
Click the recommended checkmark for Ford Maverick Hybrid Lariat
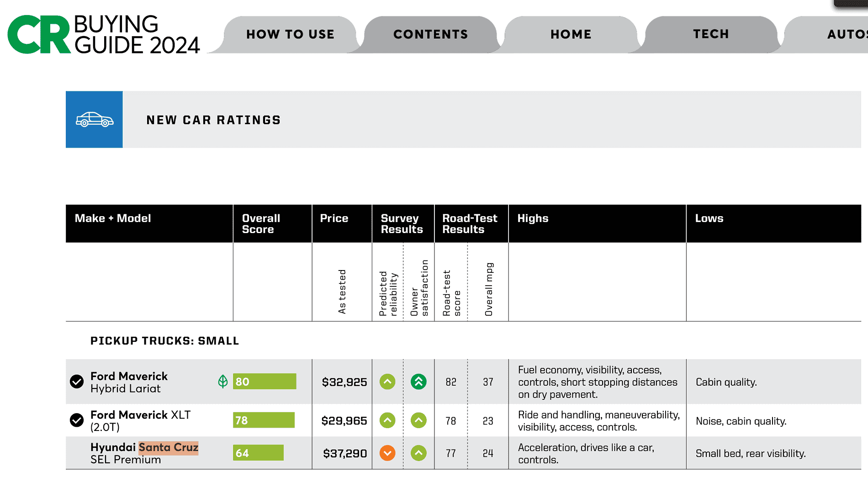pyautogui.click(x=77, y=382)
